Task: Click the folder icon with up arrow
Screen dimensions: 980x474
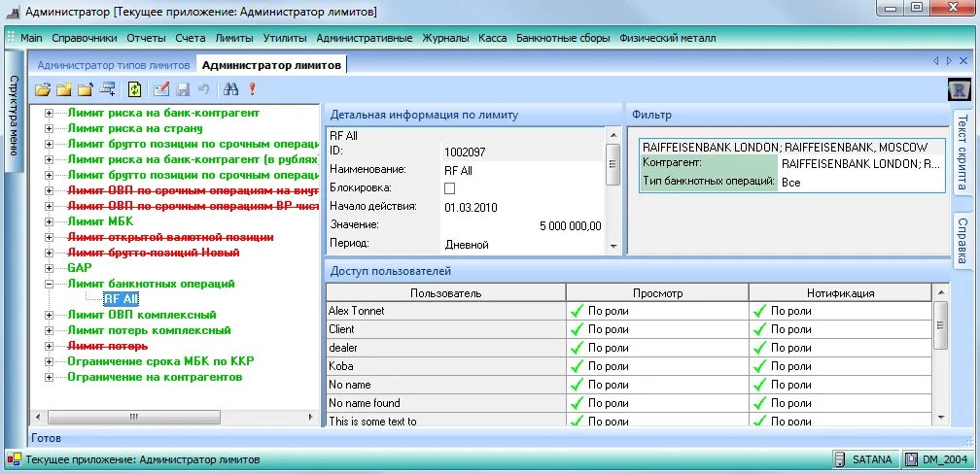Action: point(85,89)
